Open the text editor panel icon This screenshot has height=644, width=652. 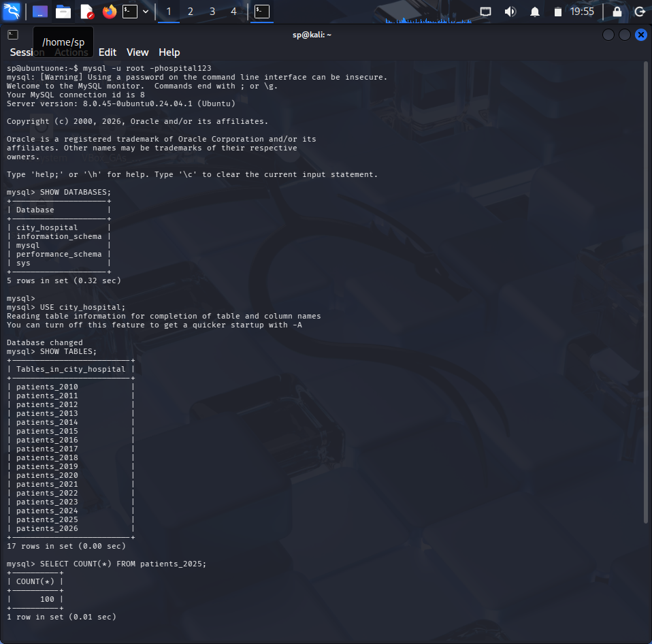(x=86, y=11)
